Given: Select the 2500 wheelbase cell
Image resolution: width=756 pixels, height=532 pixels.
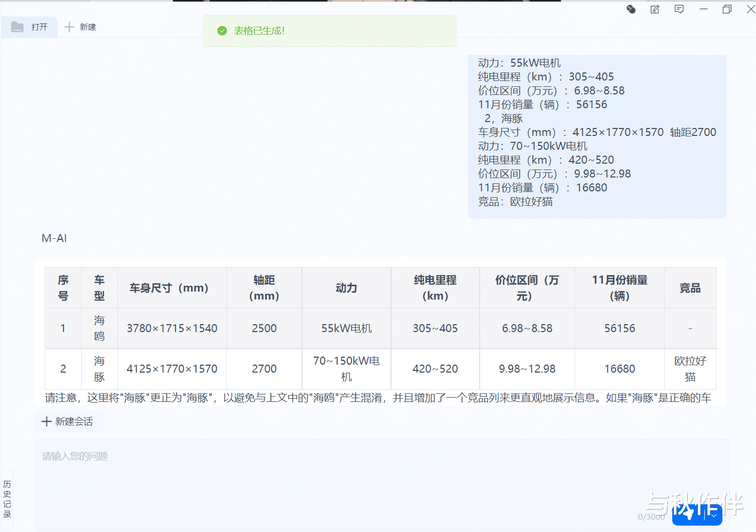Looking at the screenshot, I should 264,328.
